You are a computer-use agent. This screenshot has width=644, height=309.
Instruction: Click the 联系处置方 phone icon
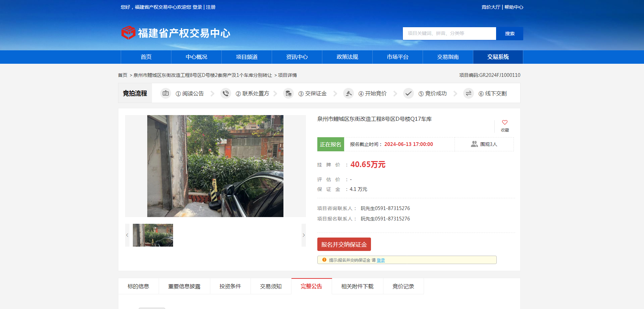click(x=226, y=93)
